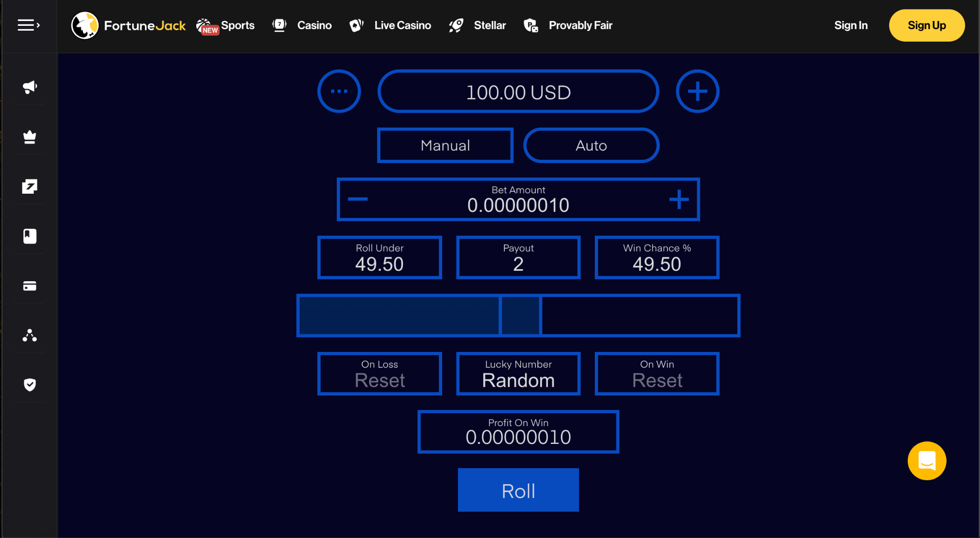This screenshot has width=980, height=538.
Task: Click the Sign Up button
Action: 926,25
